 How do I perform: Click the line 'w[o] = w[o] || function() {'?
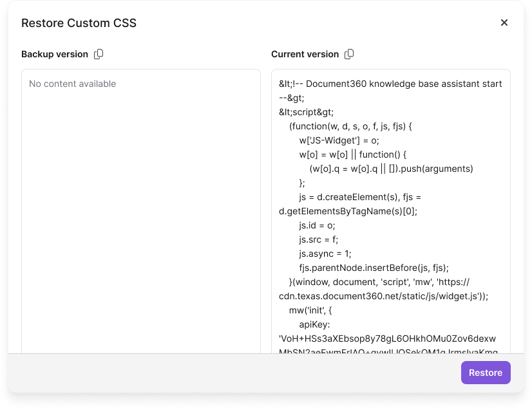[353, 155]
